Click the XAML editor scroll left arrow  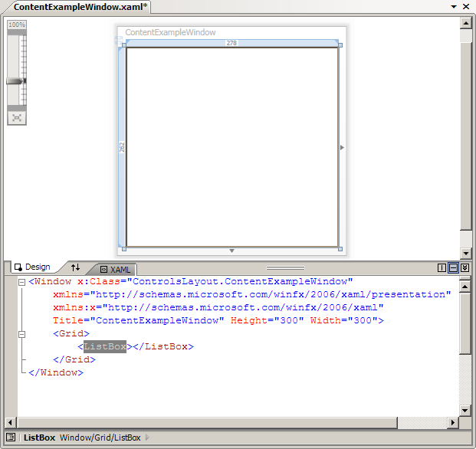[x=10, y=422]
